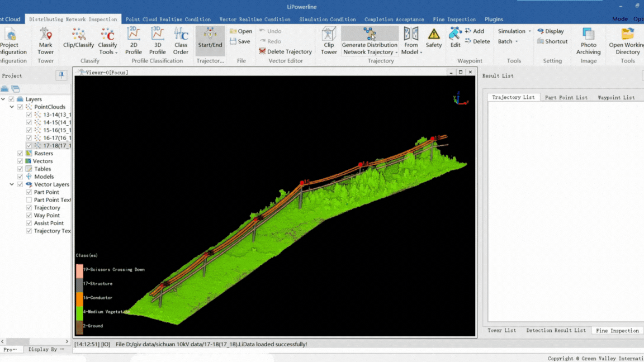
Task: Uncheck the 17-18 point cloud layer
Action: click(x=29, y=146)
